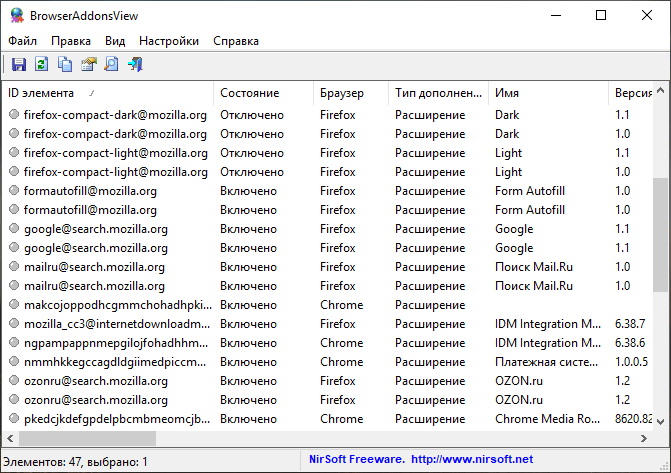The image size is (671, 473).
Task: Click the BrowserAddonsView app icon in title bar
Action: coord(17,15)
